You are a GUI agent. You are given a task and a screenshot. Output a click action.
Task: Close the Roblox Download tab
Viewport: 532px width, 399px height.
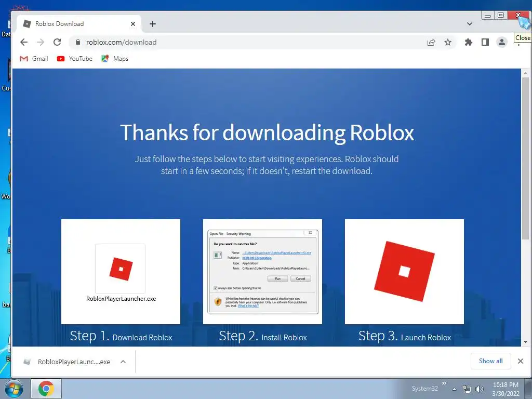point(132,24)
